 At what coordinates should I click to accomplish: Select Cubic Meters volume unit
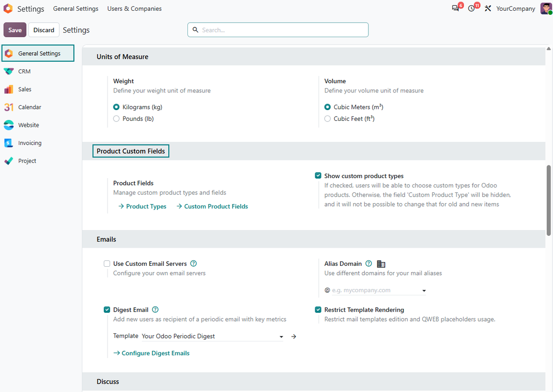(327, 107)
